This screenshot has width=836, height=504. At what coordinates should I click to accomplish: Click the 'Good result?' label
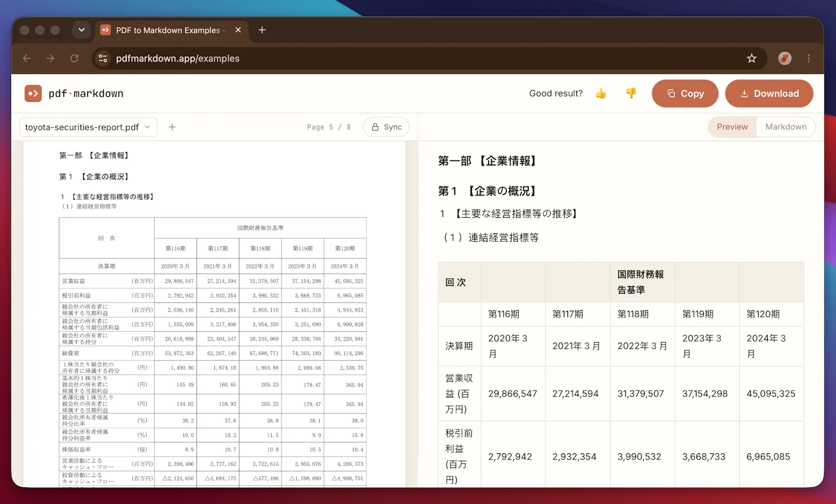(556, 93)
